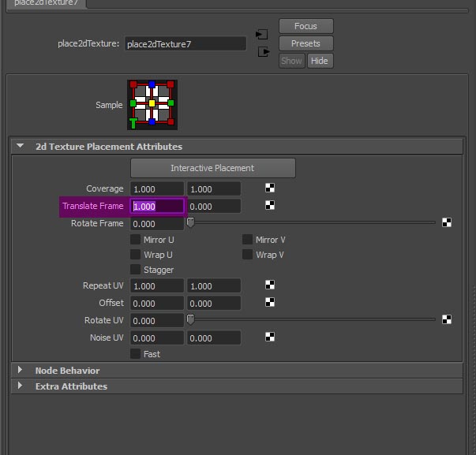Screen dimensions: 476x455
Task: Click the Offset label
Action: tap(111, 303)
